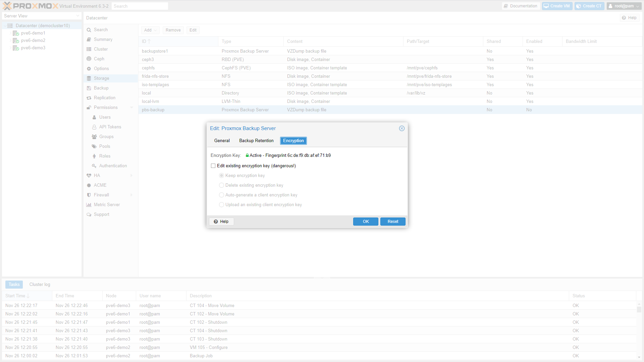Expand the Add storage dropdown
644x362 pixels.
point(150,30)
